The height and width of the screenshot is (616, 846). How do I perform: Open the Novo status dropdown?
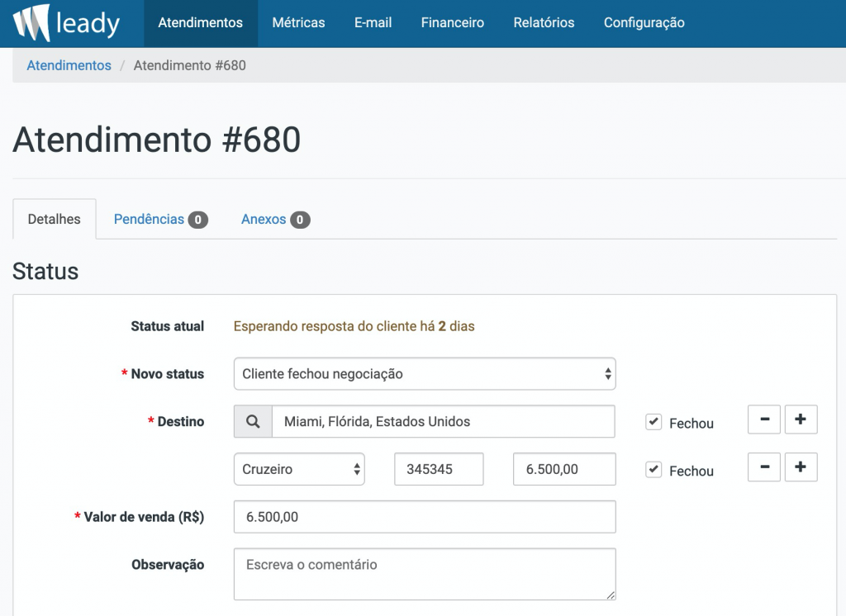425,374
